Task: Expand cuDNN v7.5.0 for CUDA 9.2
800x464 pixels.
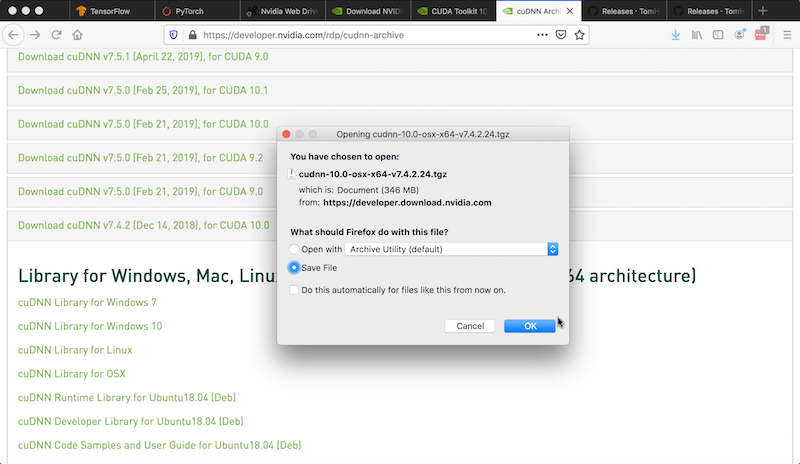Action: pyautogui.click(x=141, y=158)
